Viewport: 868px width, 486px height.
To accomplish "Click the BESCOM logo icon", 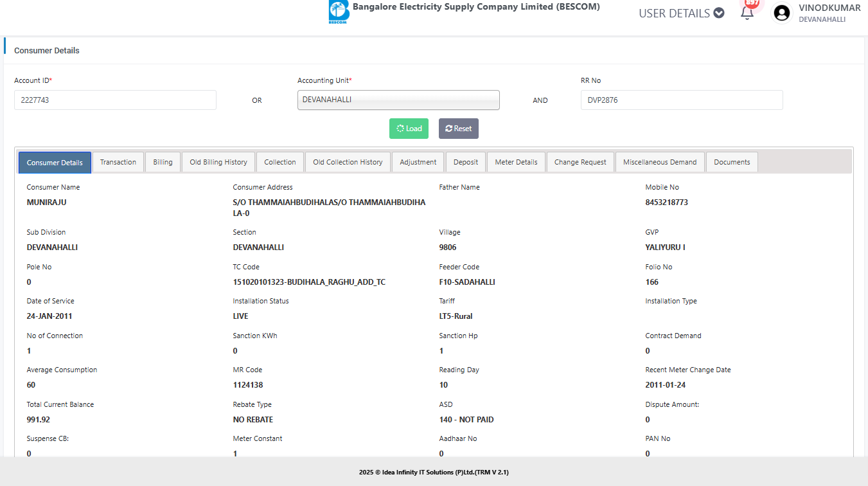I will coord(338,12).
